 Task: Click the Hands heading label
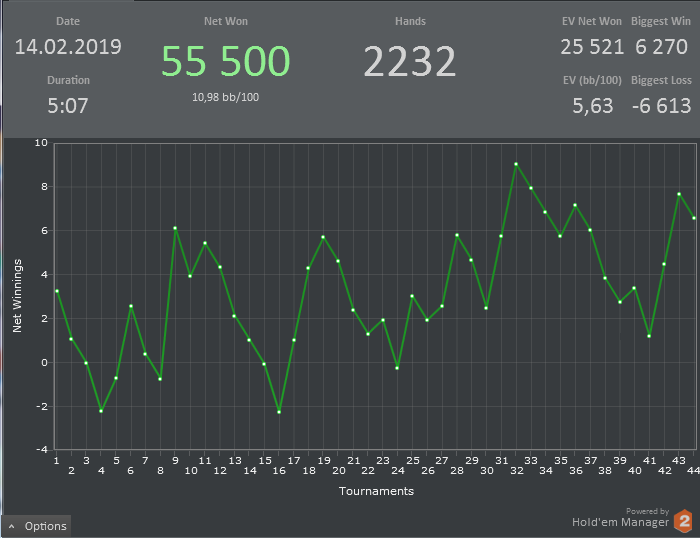click(x=410, y=21)
